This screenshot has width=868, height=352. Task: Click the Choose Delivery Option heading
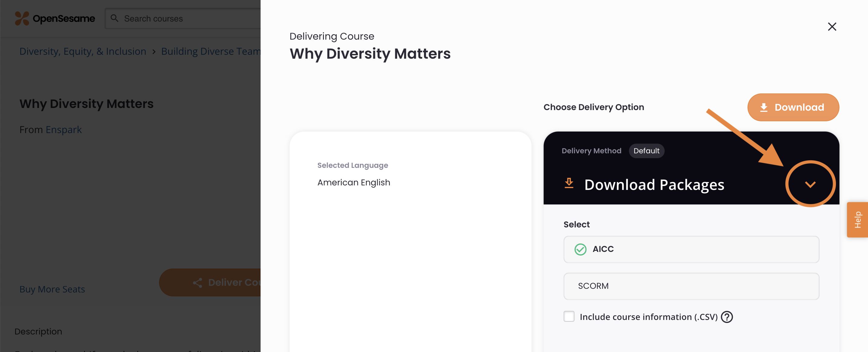coord(594,107)
